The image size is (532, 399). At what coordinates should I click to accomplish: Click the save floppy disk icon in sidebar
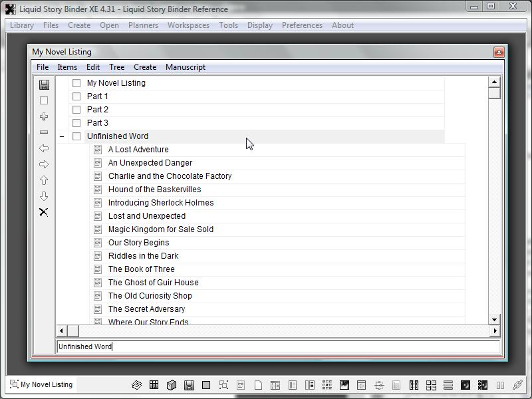click(x=44, y=84)
